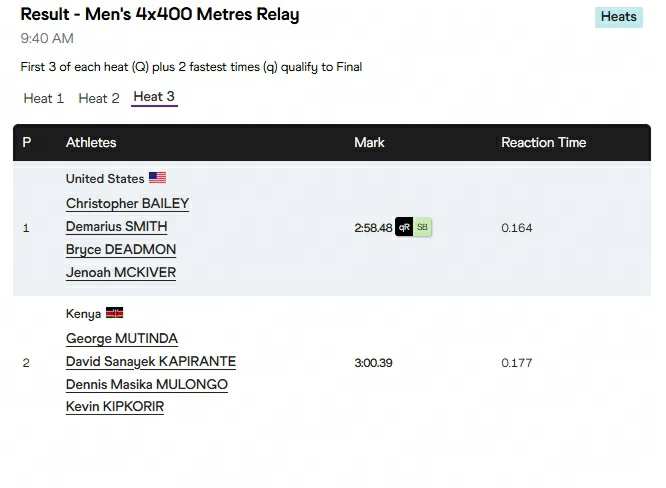Switch to the Heat 1 tab

point(43,99)
